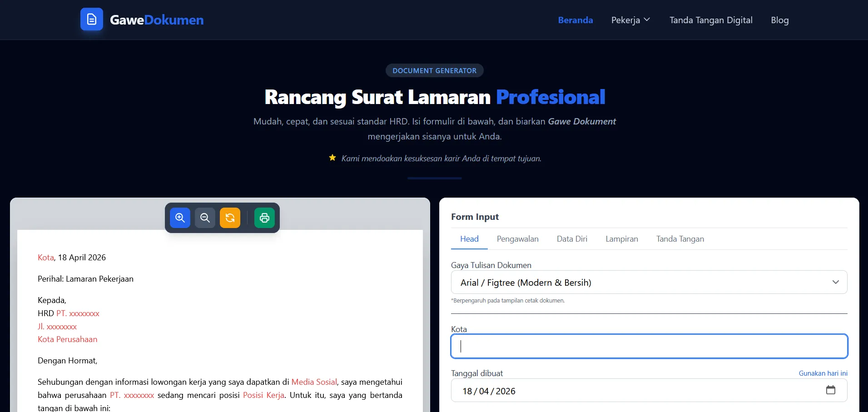The image size is (868, 412).
Task: Open the Gaya Tulisan Dokumen font dropdown
Action: [649, 283]
